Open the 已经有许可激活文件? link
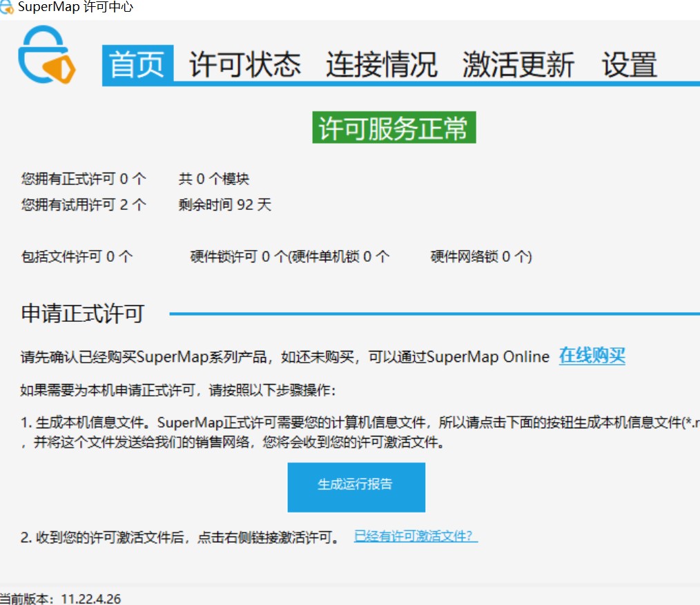Image resolution: width=700 pixels, height=605 pixels. coord(416,536)
